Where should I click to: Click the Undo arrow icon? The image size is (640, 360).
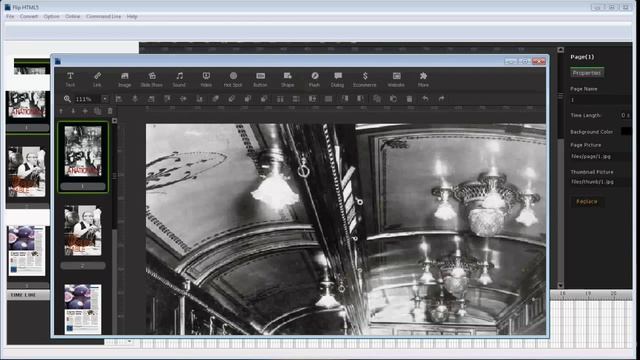point(425,99)
